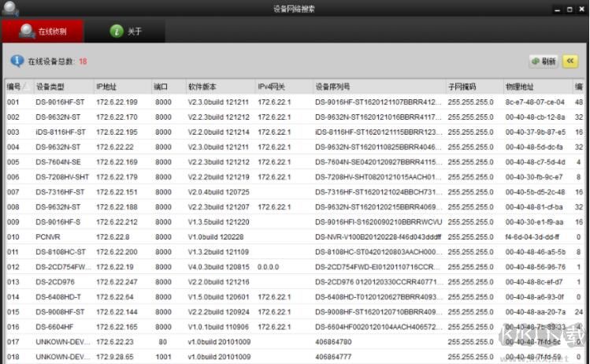Select IP address 172.9.28.65
Screen dimensions: 590x364
click(x=115, y=357)
